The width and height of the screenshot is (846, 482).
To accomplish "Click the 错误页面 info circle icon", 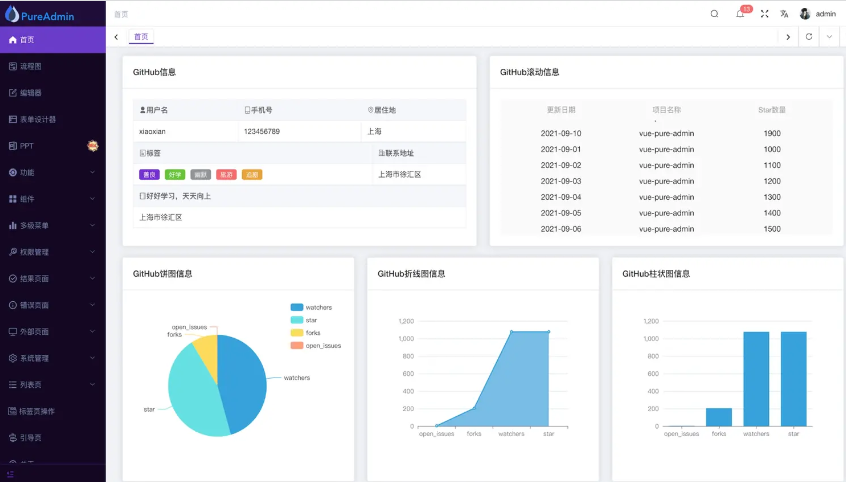I will [x=12, y=305].
